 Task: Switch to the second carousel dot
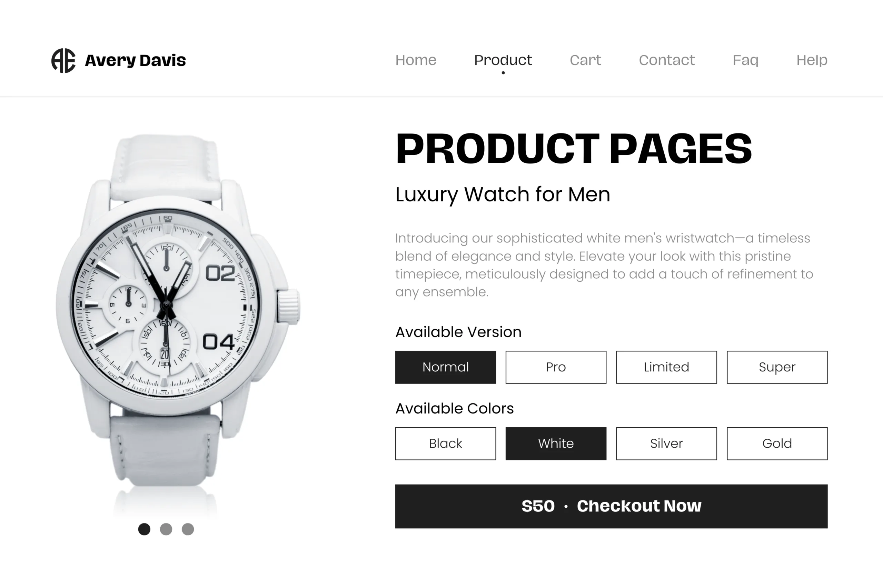coord(166,529)
